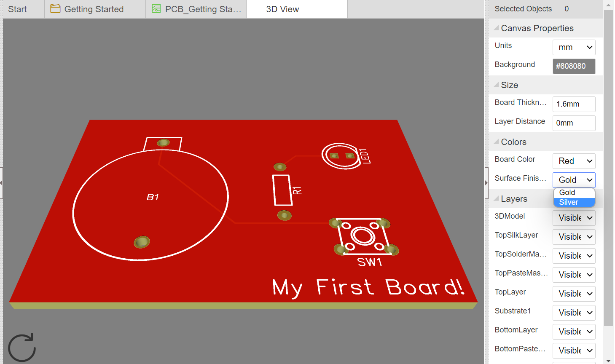Screen dimensions: 615x364
Task: Collapse the right properties panel with its edge arrow
Action: (x=486, y=182)
